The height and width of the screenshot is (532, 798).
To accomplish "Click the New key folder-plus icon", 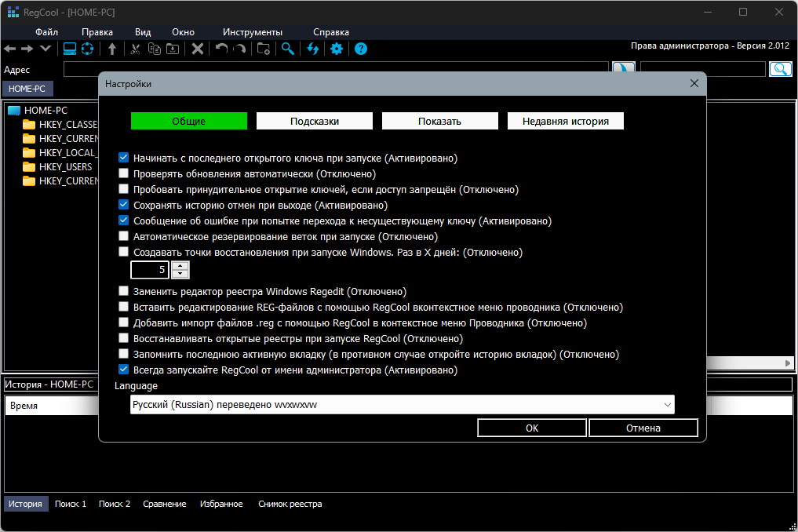I will [263, 49].
